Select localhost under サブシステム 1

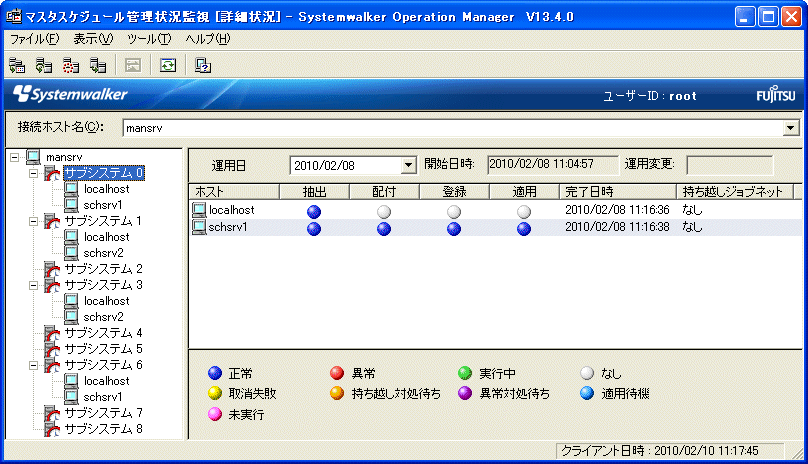107,237
